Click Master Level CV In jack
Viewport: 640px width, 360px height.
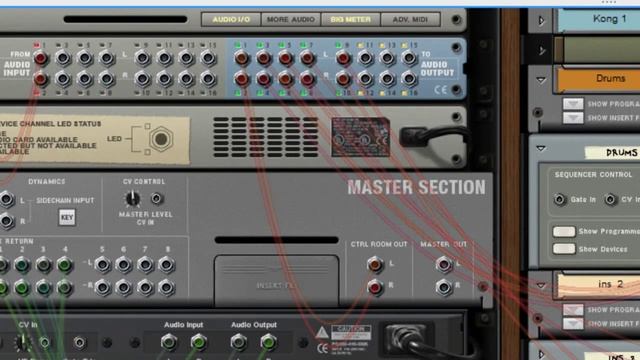coord(156,199)
